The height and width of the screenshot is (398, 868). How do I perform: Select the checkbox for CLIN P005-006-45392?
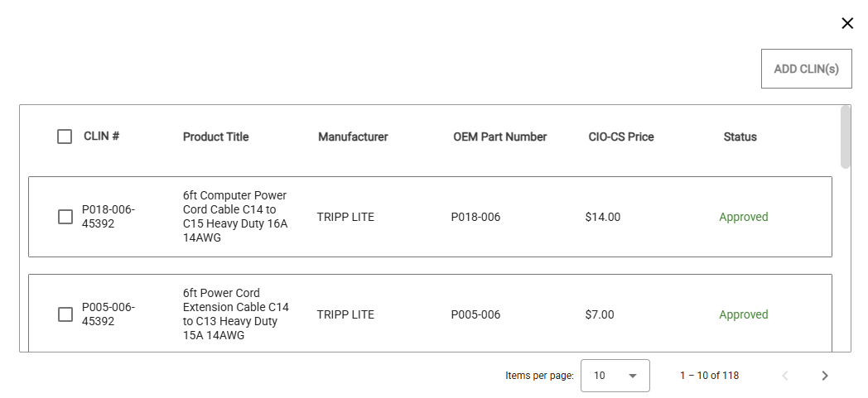coord(65,314)
